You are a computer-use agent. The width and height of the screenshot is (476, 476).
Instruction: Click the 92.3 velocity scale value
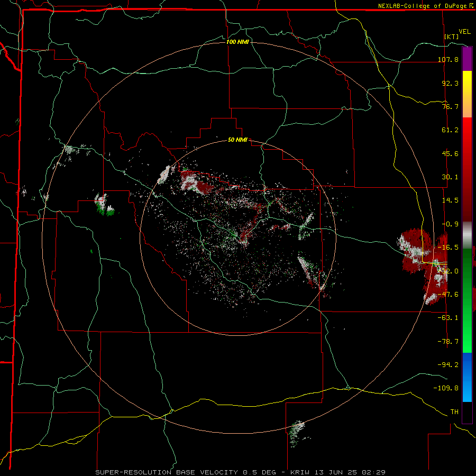click(x=450, y=83)
